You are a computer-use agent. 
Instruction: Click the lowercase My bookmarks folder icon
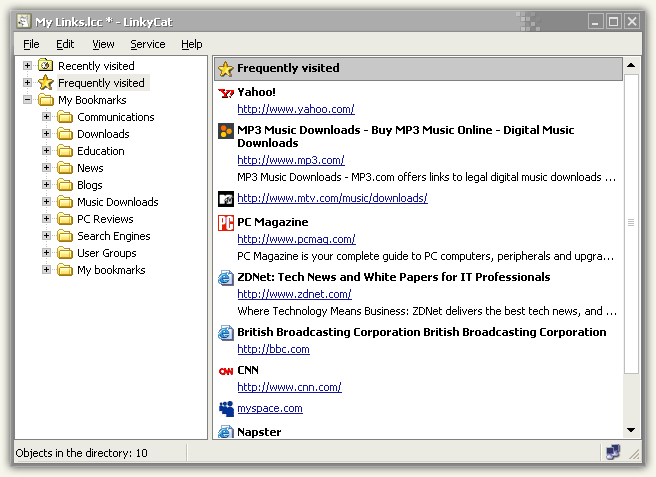pos(65,270)
